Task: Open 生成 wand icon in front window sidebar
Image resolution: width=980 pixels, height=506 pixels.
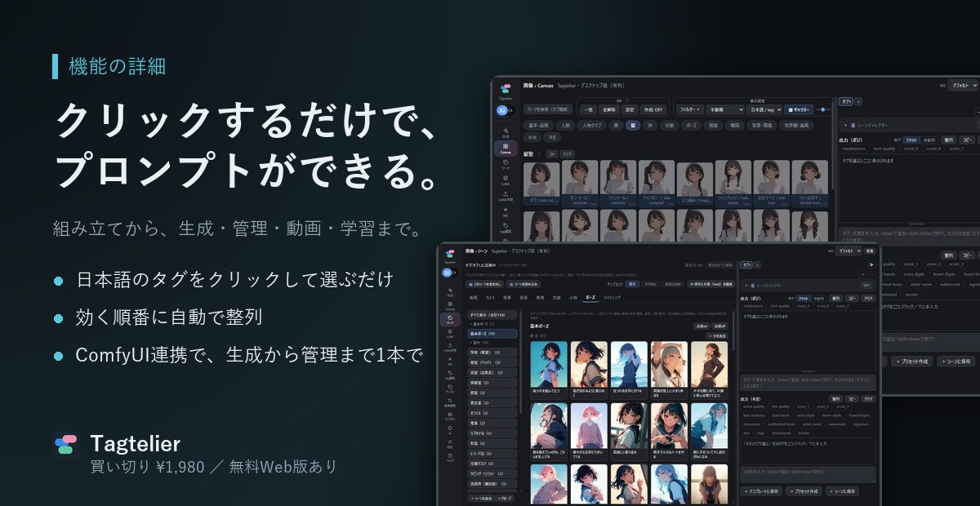Action: [450, 291]
